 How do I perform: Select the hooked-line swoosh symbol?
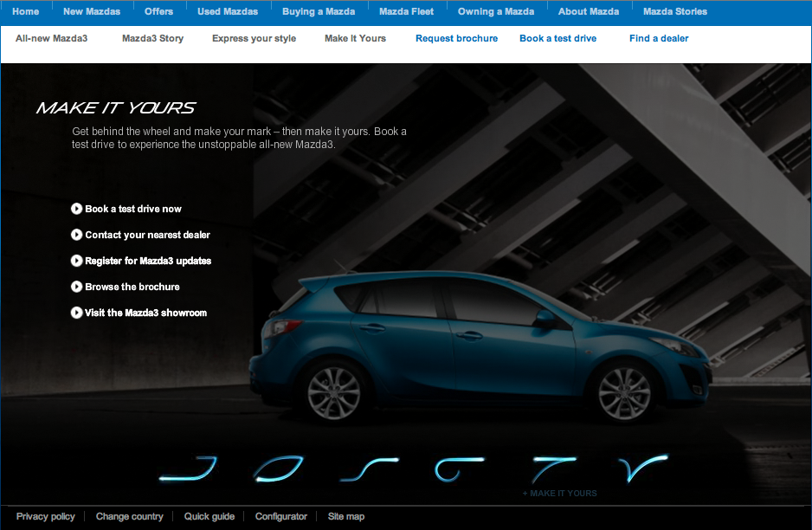pos(188,469)
